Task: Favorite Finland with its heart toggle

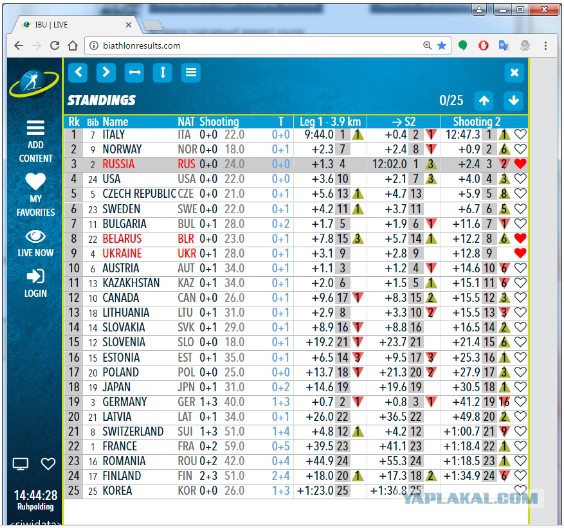Action: click(520, 475)
